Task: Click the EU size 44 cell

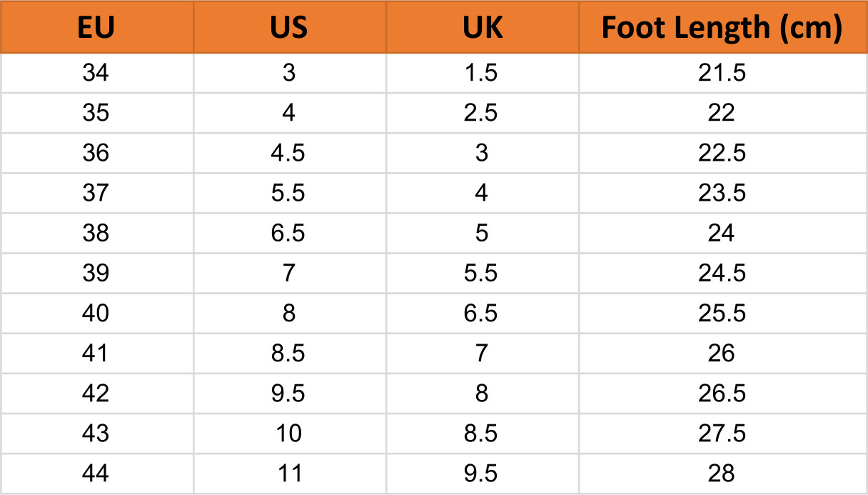Action: point(96,473)
